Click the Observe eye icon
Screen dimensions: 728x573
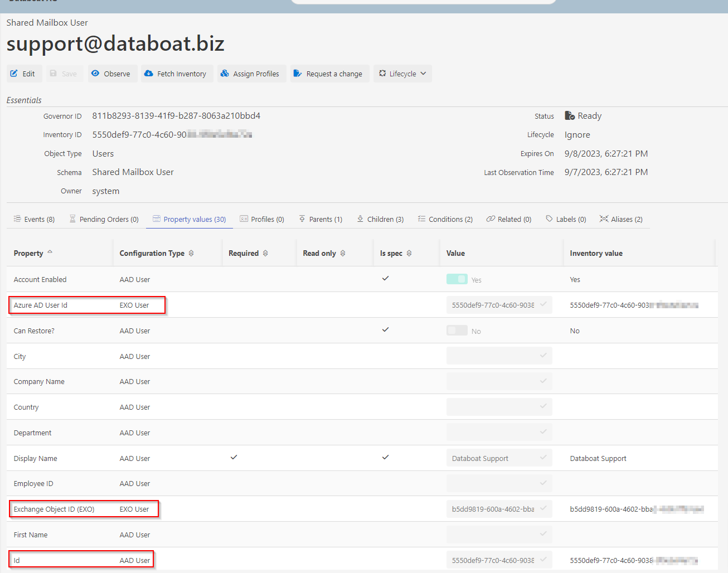coord(95,74)
